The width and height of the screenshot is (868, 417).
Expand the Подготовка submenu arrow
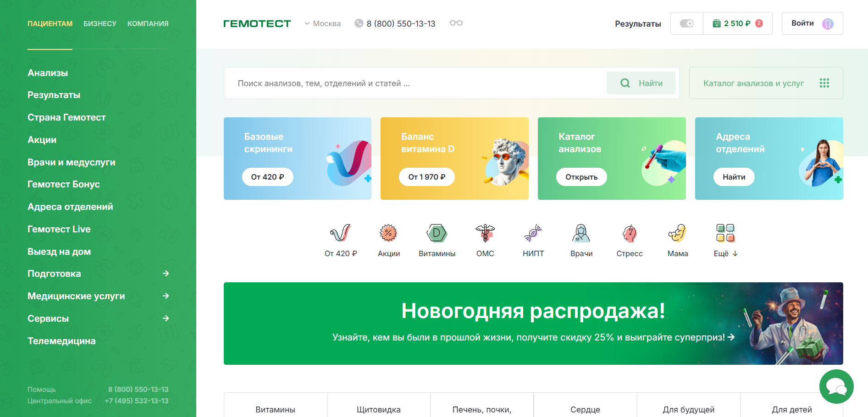[166, 274]
